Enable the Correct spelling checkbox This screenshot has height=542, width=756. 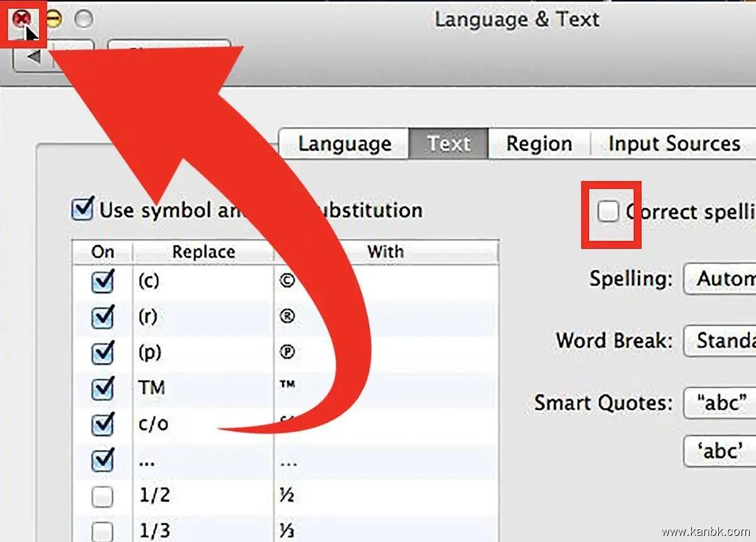pyautogui.click(x=608, y=212)
